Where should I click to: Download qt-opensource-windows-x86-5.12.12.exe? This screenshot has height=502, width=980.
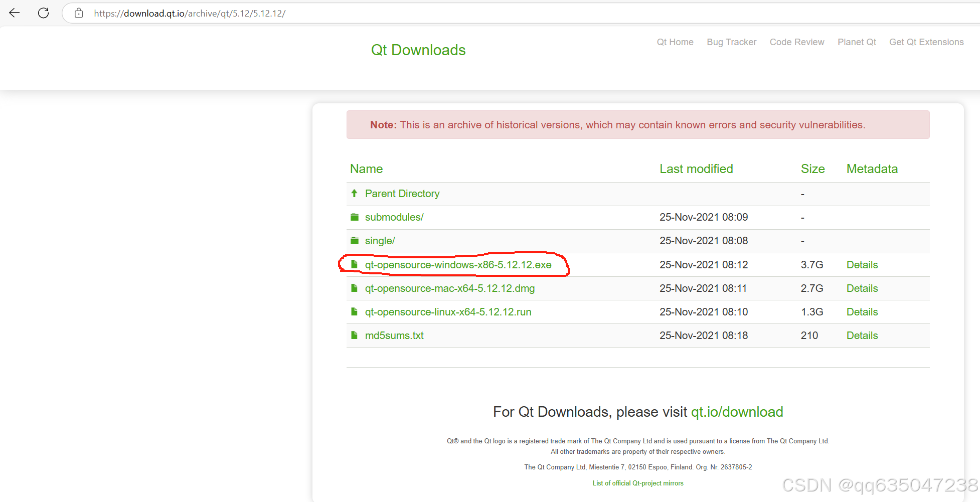(x=458, y=265)
